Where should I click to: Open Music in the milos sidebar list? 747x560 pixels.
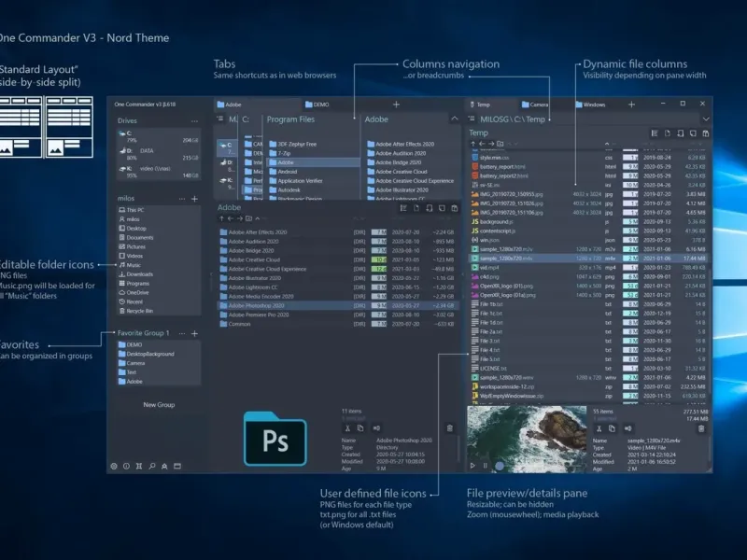tap(159, 265)
